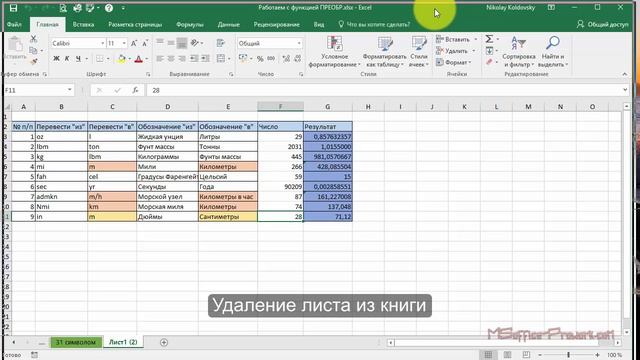Image resolution: width=640 pixels, height=360 pixels.
Task: Open the Вид tab
Action: pyautogui.click(x=319, y=24)
